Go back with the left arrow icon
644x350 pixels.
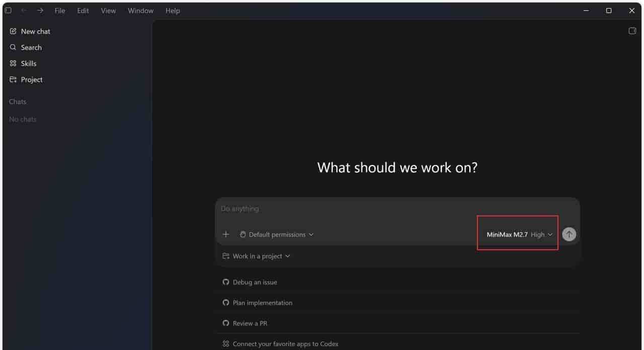click(24, 11)
